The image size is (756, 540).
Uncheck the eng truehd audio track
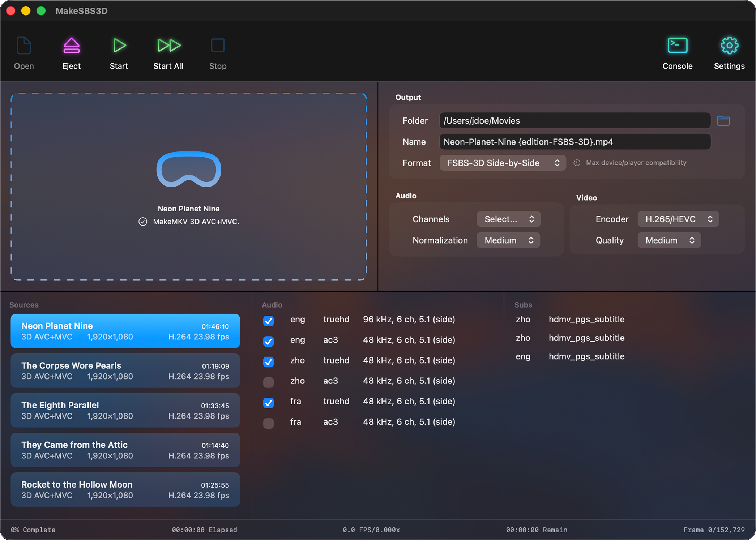[268, 321]
